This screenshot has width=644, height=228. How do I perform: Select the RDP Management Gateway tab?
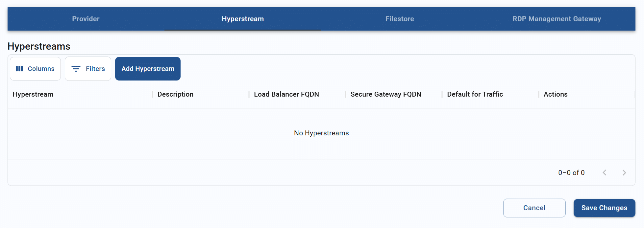(x=557, y=19)
